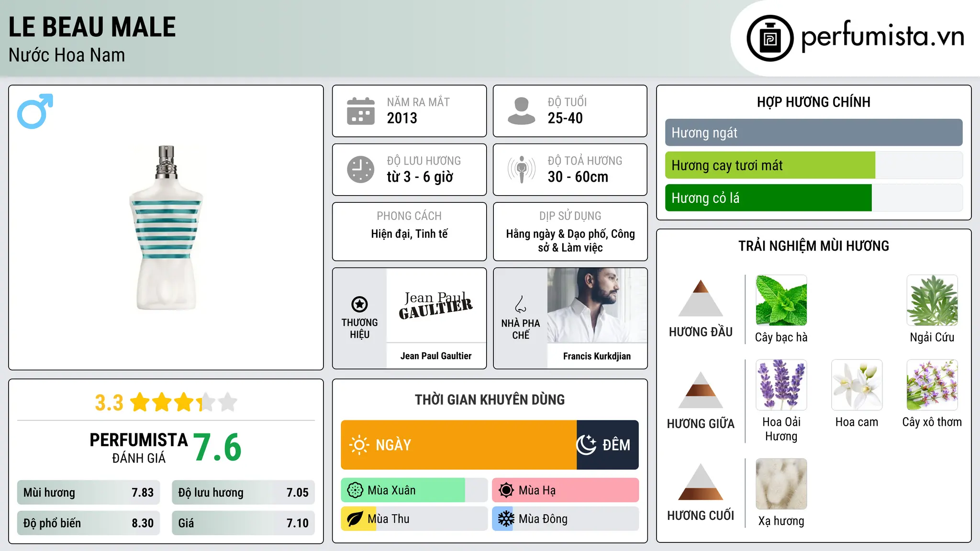Click the perfumista.vn bottle logo icon

pyautogui.click(x=770, y=38)
